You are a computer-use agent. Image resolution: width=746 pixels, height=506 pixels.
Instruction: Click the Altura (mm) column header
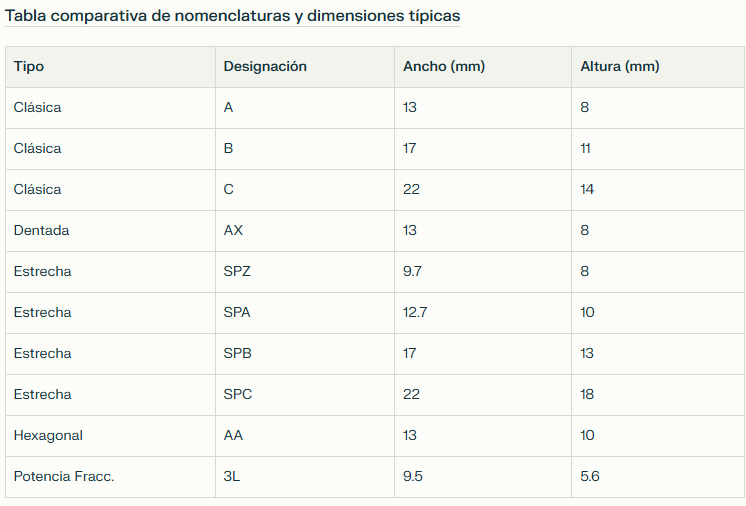point(658,67)
